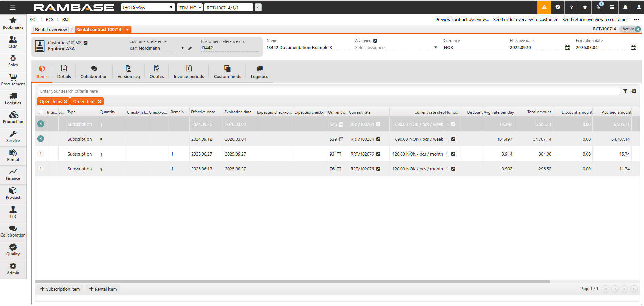Switch to the Invoice periods tab
The image size is (644, 306).
point(189,72)
